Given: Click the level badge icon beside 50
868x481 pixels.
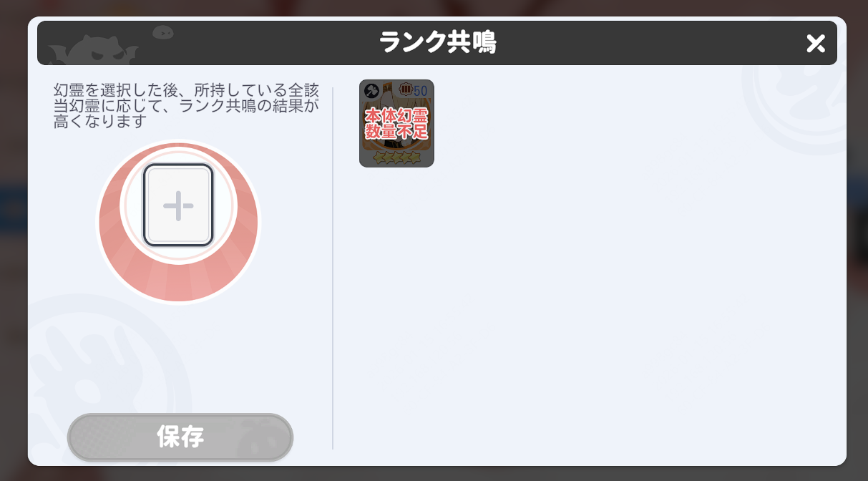Looking at the screenshot, I should click(406, 89).
